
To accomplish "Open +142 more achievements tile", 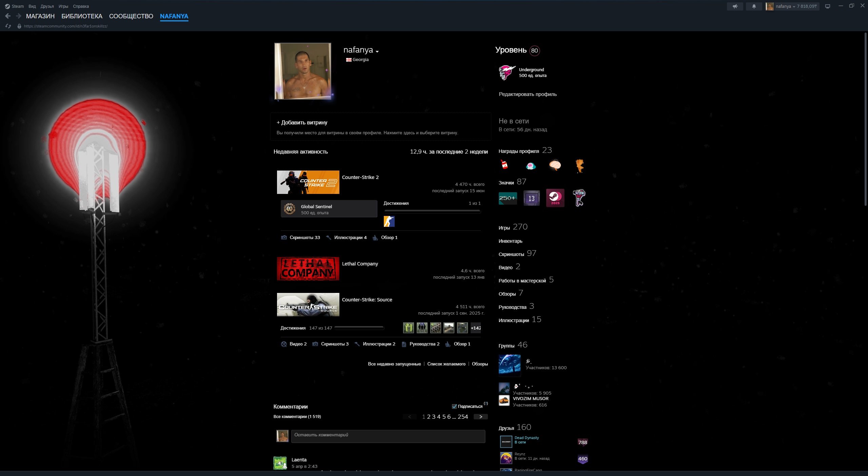I will pos(476,328).
